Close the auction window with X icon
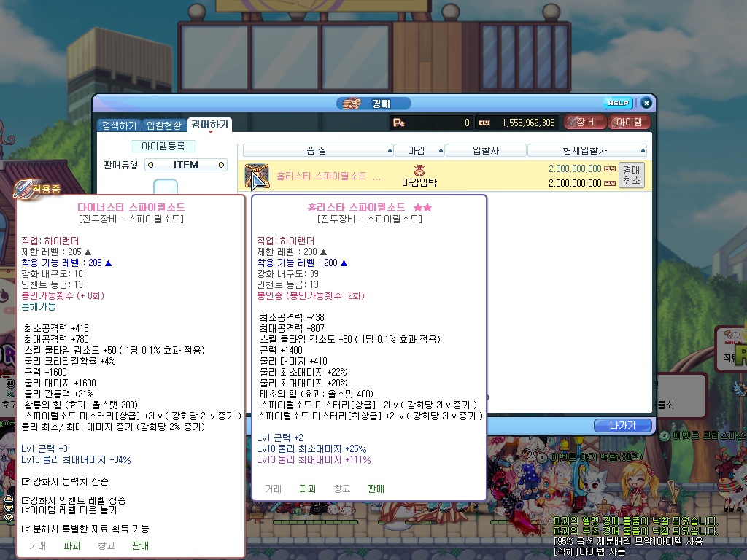 tap(645, 104)
